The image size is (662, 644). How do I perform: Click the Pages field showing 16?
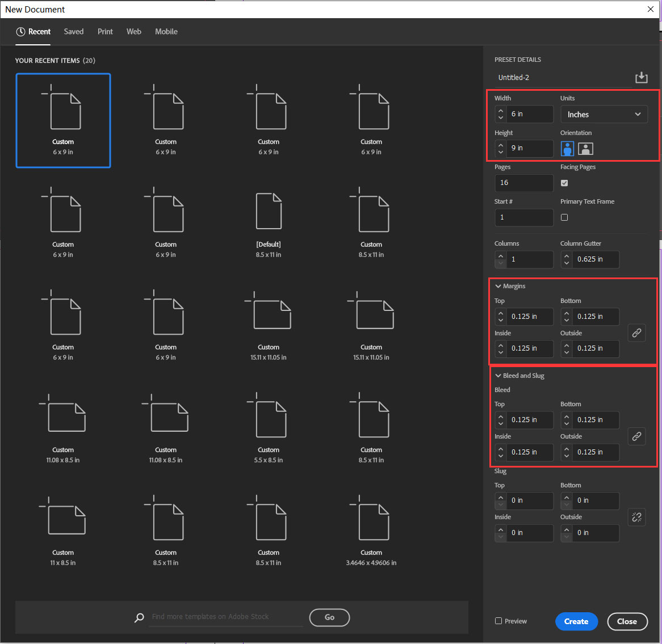tap(523, 183)
